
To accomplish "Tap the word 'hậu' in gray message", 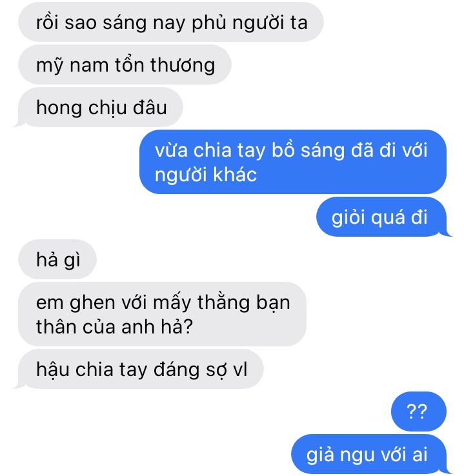I will (52, 370).
